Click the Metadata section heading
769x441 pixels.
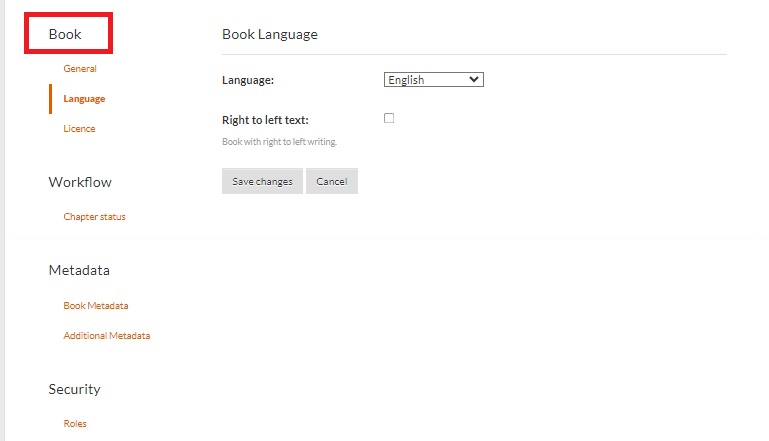[79, 270]
